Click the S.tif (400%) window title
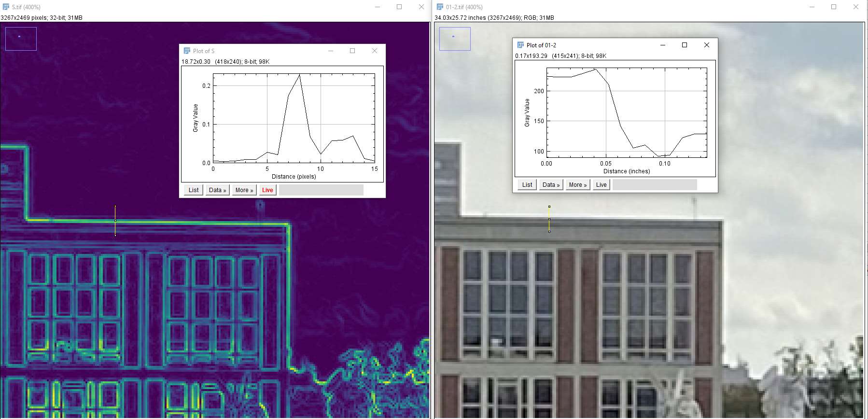Viewport: 868px width, 419px height. coord(26,7)
